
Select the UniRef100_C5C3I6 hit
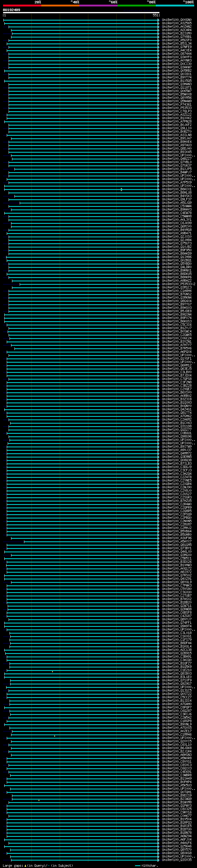click(x=177, y=325)
